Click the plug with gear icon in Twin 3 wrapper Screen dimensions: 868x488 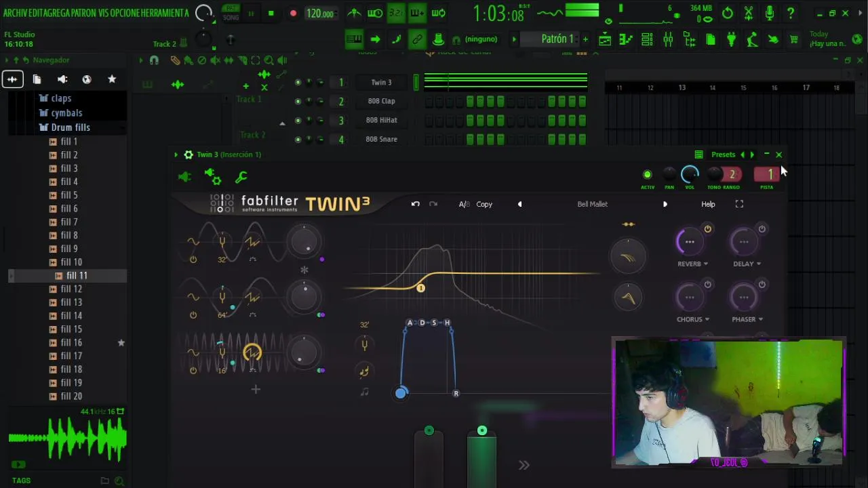click(x=213, y=177)
